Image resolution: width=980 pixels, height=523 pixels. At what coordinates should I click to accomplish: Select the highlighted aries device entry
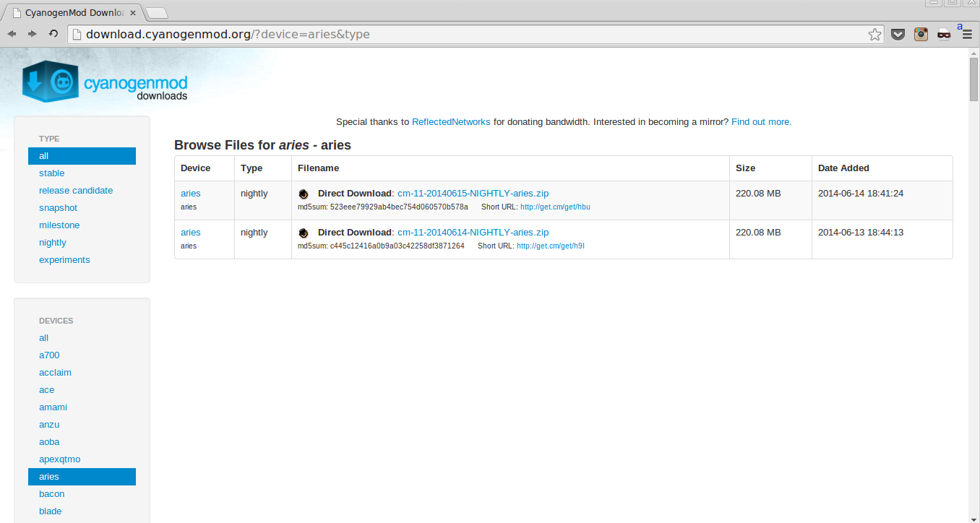[82, 477]
